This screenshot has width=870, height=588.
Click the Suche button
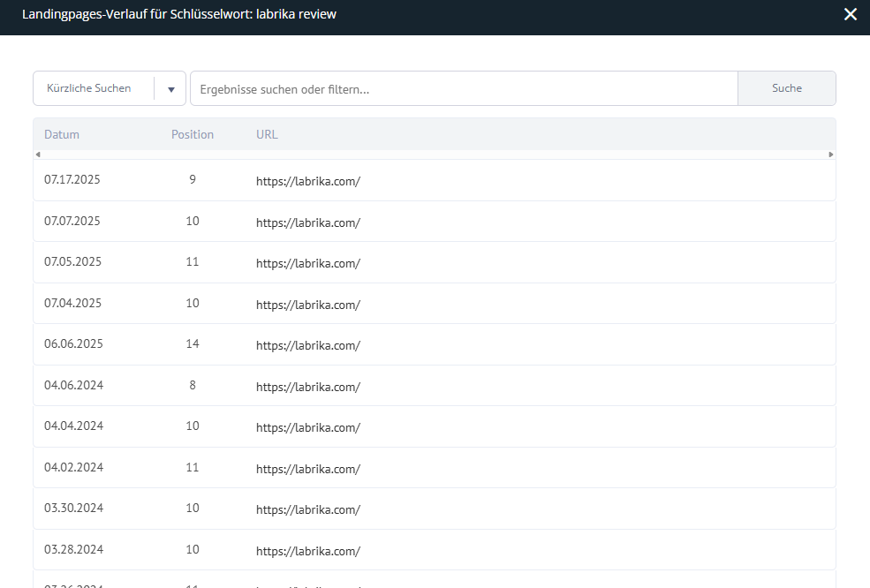click(x=787, y=88)
